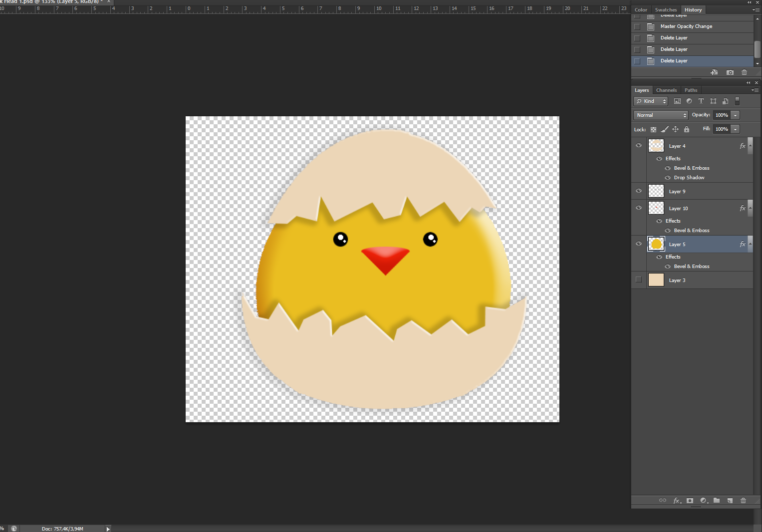762x532 pixels.
Task: Open the Opacity slider dropdown arrow
Action: 735,115
